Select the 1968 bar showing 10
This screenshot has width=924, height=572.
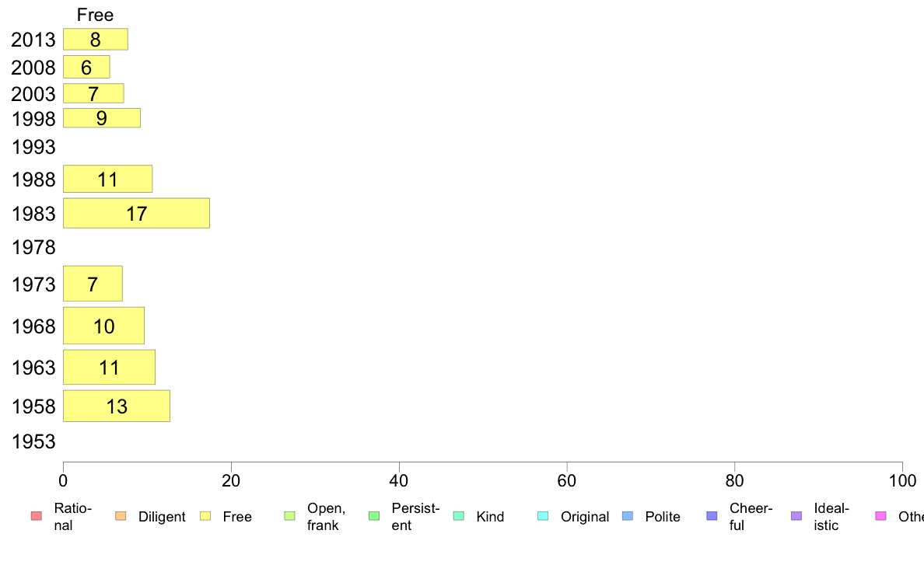point(103,326)
